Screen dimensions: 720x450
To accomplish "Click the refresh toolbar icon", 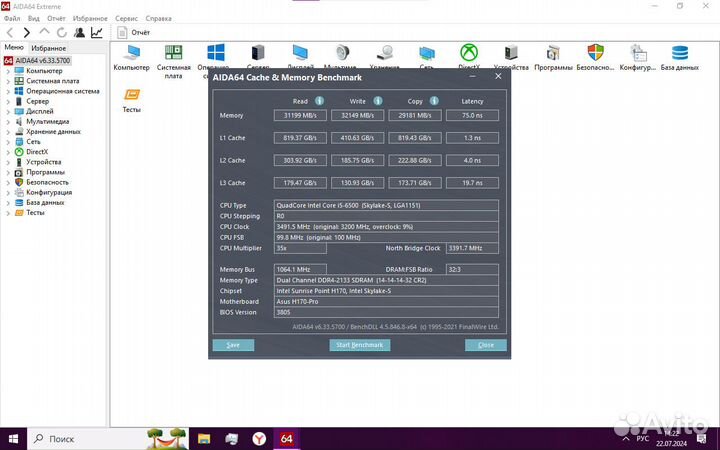I will (x=62, y=33).
